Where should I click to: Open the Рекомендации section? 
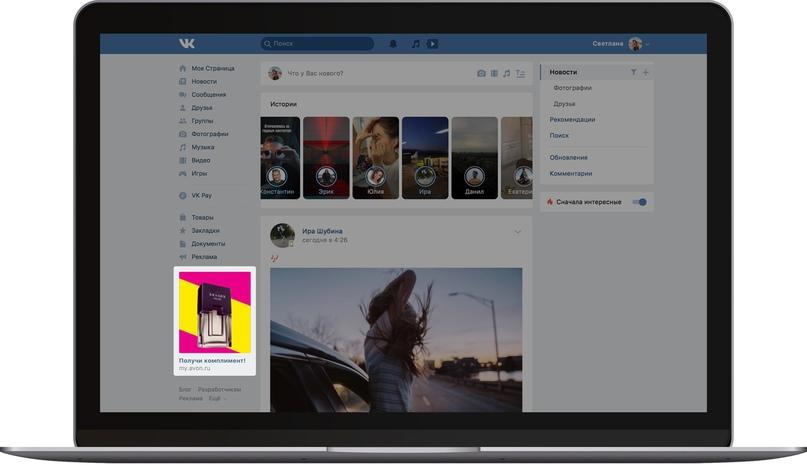coord(572,119)
